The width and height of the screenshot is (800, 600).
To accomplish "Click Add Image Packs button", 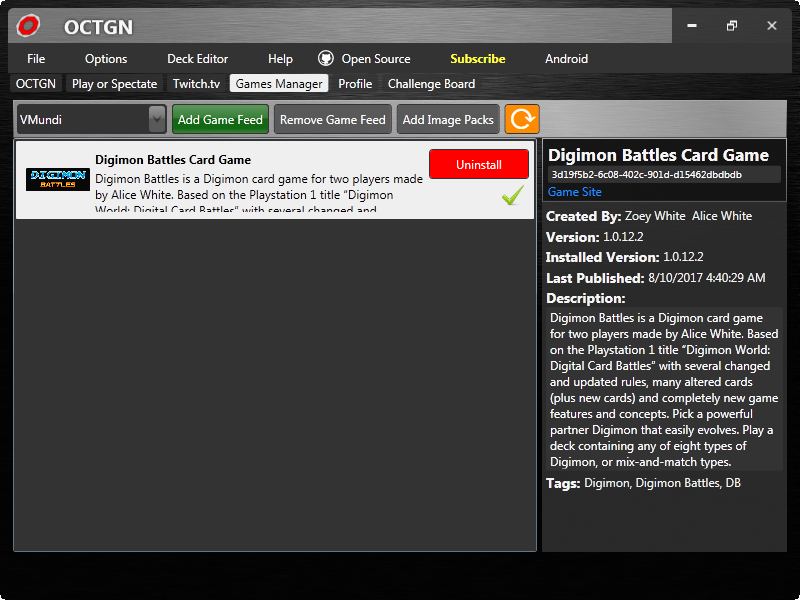I will point(448,119).
